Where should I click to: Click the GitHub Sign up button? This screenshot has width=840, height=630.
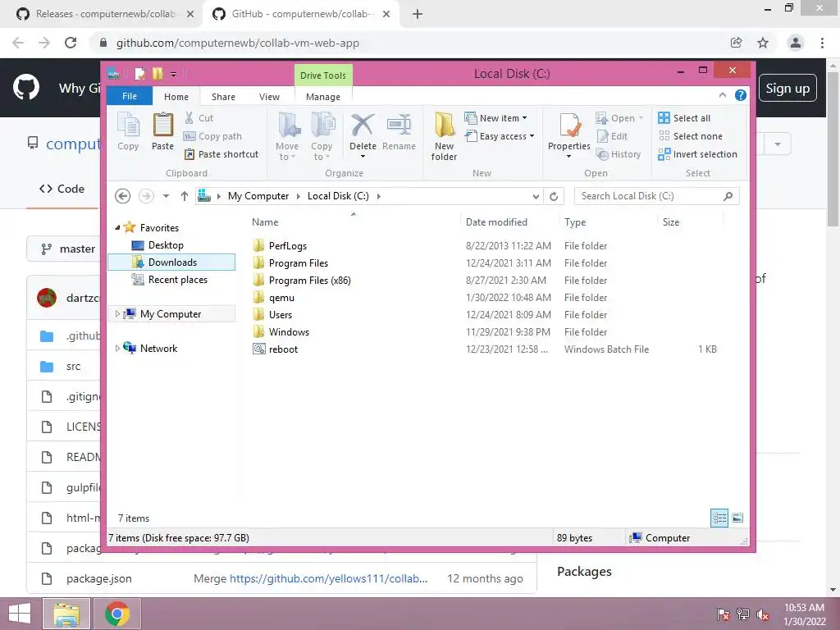click(787, 89)
